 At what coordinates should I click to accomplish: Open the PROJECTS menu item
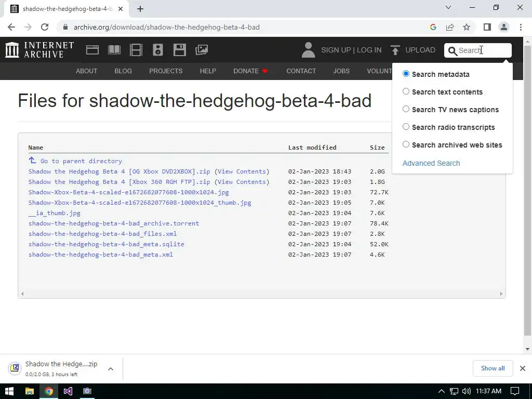coord(166,71)
